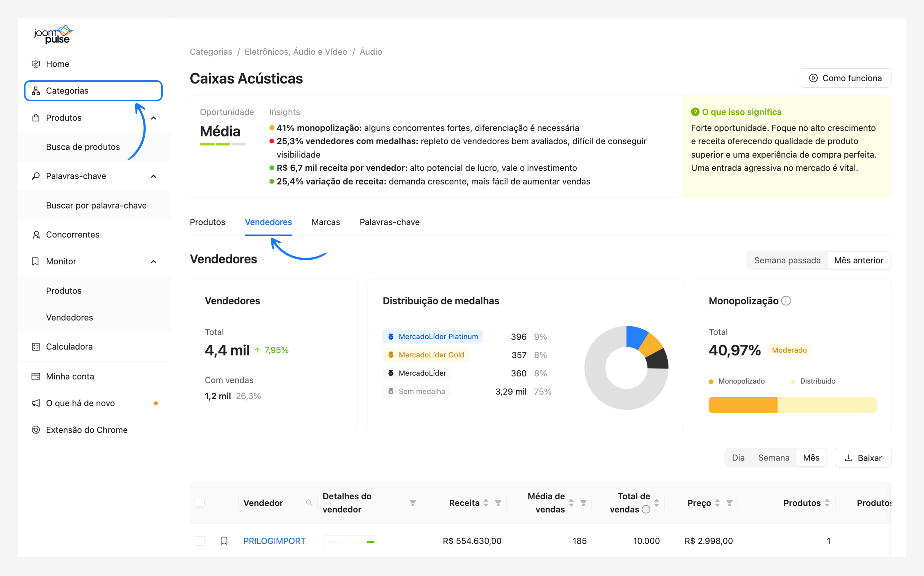Collapse the Palavras-chave sidebar group
The height and width of the screenshot is (576, 924).
pyautogui.click(x=153, y=176)
